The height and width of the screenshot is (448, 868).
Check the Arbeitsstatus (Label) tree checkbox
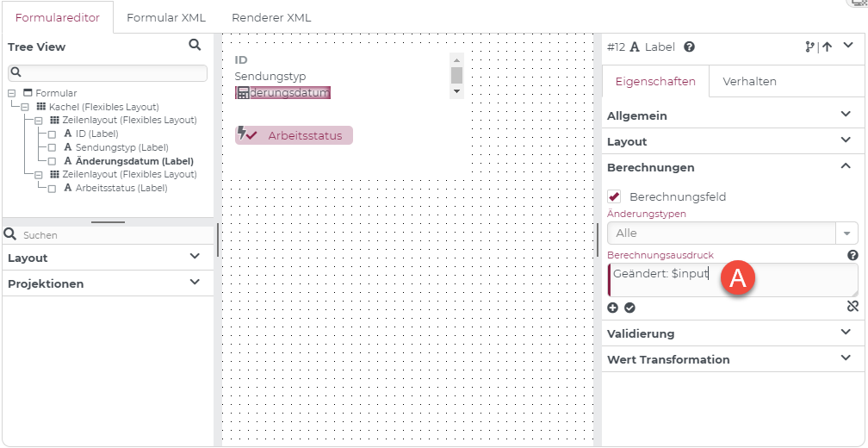pos(52,189)
